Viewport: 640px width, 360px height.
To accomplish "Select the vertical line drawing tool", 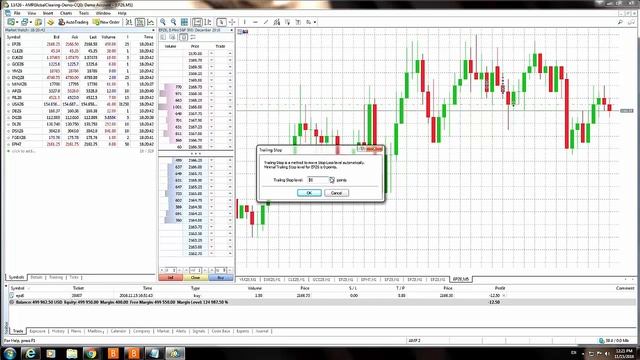I will (244, 22).
